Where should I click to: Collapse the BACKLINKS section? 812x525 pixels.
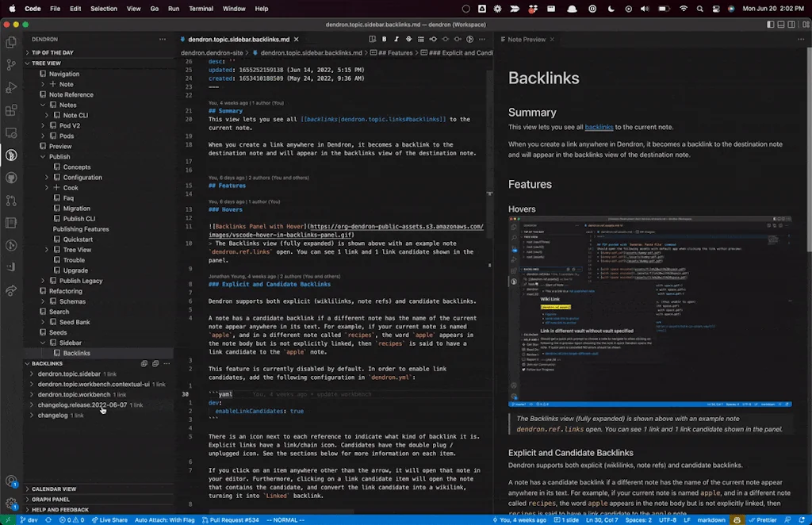49,363
